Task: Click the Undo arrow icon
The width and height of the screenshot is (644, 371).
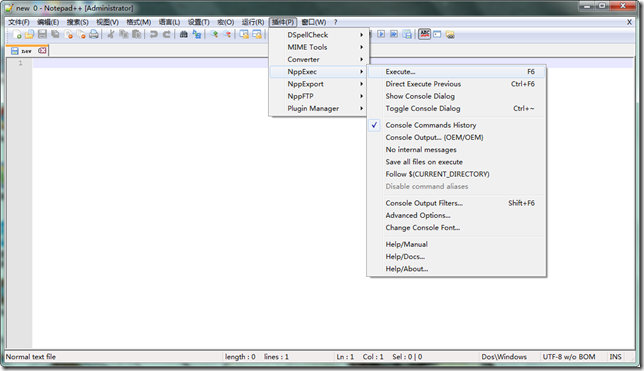Action: 154,35
